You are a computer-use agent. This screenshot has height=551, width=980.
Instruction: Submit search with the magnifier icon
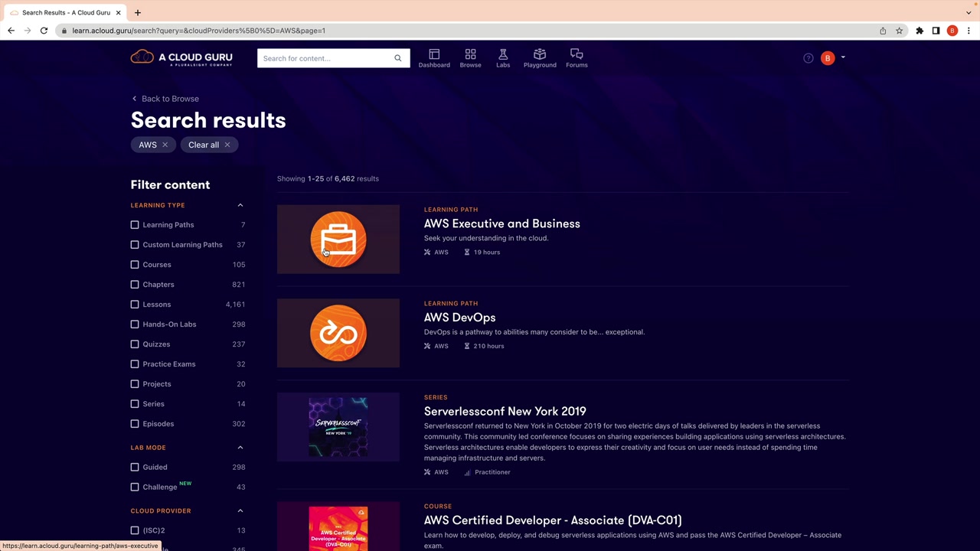[398, 58]
